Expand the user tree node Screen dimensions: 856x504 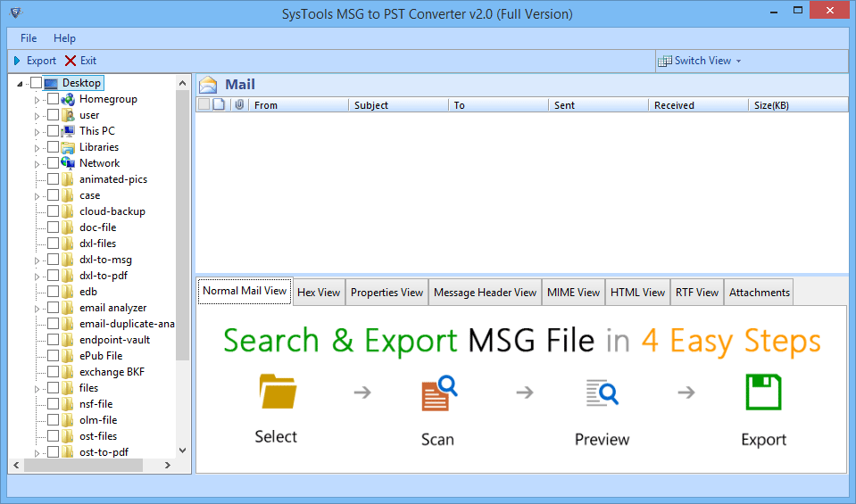[x=37, y=116]
